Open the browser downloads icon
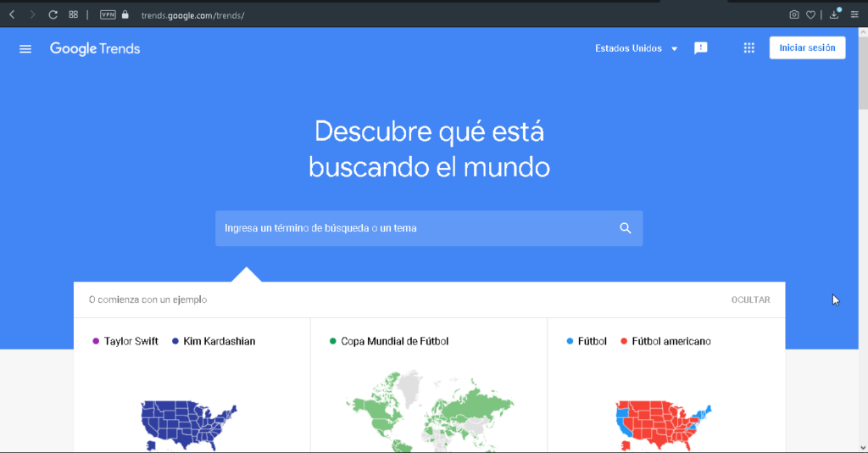 834,14
